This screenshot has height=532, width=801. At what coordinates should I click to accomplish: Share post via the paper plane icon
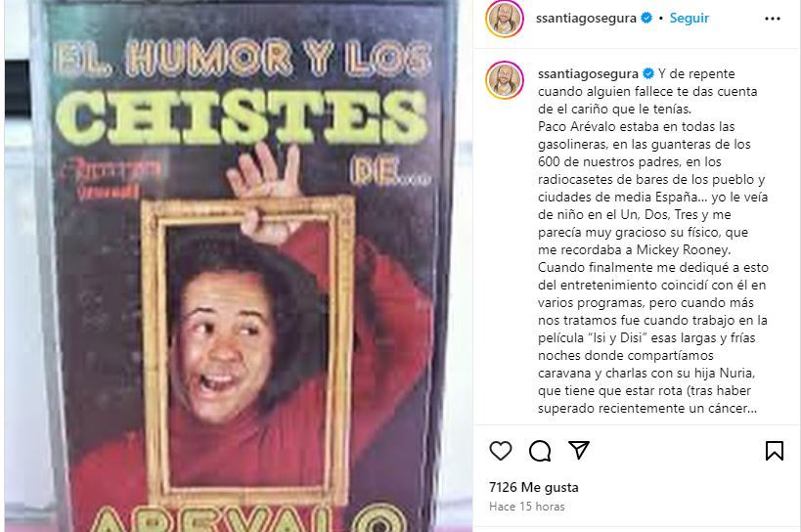pos(579,450)
